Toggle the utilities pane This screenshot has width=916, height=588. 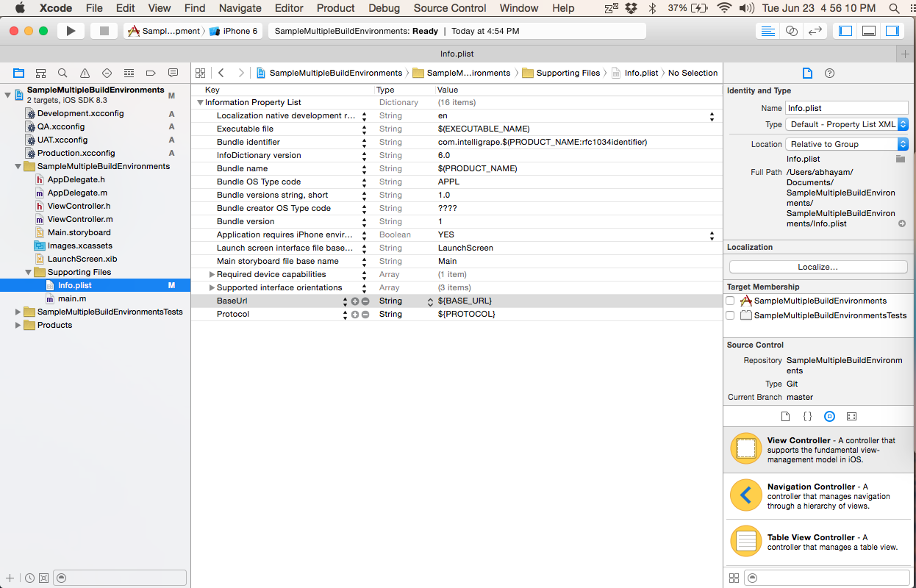click(x=892, y=31)
